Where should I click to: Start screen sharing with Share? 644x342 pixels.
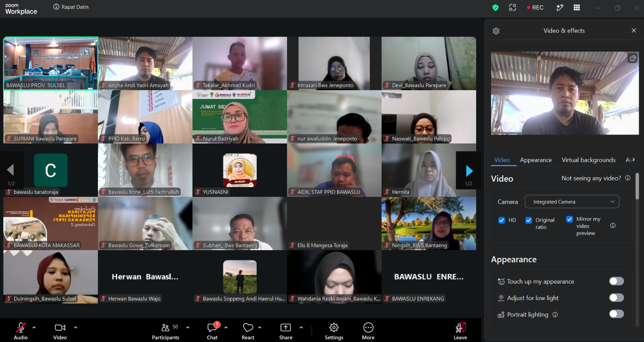286,331
